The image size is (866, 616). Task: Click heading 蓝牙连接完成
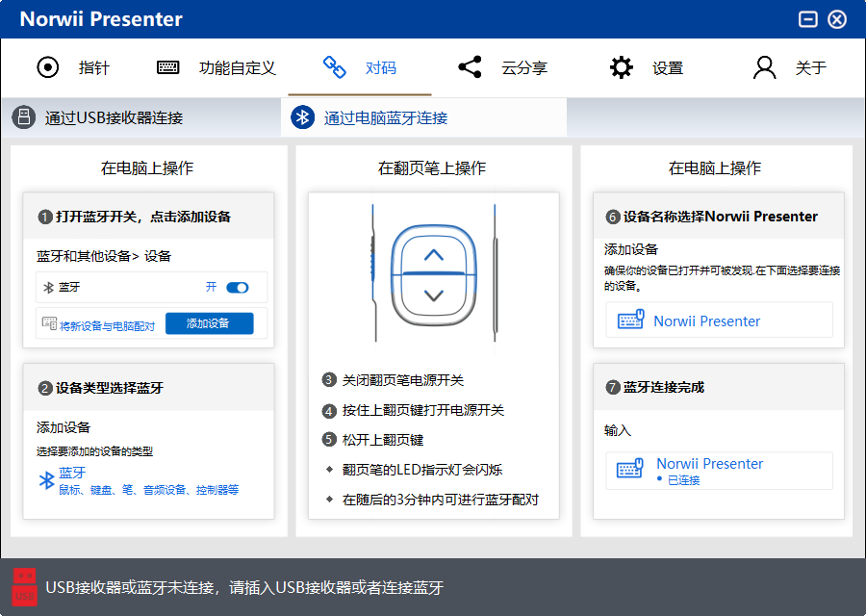pos(663,387)
